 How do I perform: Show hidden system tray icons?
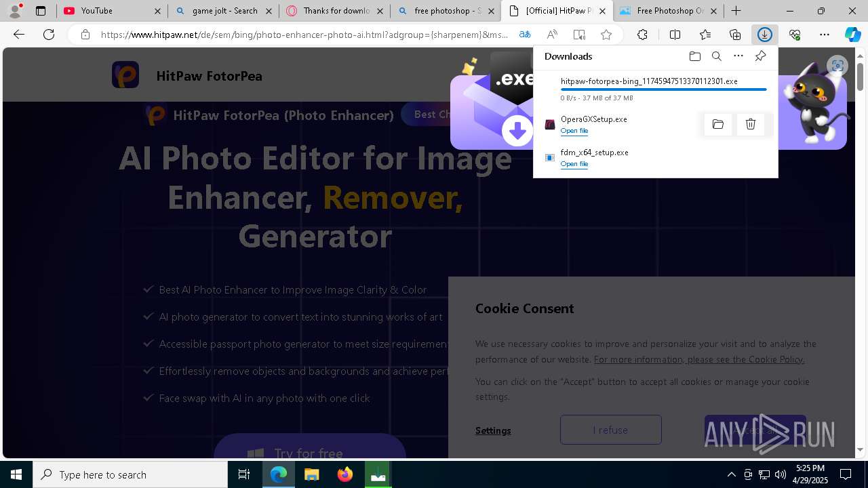point(731,474)
